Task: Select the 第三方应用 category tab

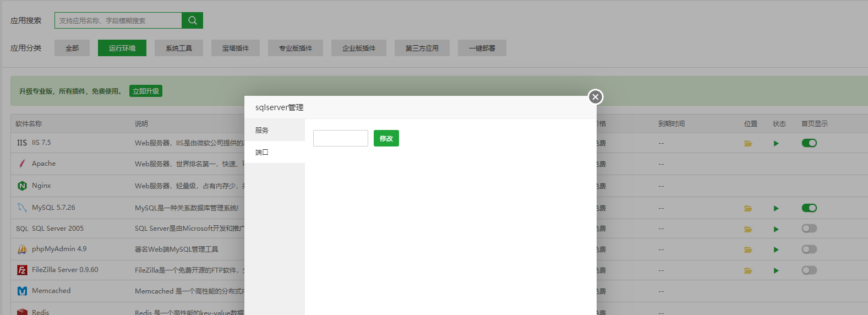Action: (422, 48)
